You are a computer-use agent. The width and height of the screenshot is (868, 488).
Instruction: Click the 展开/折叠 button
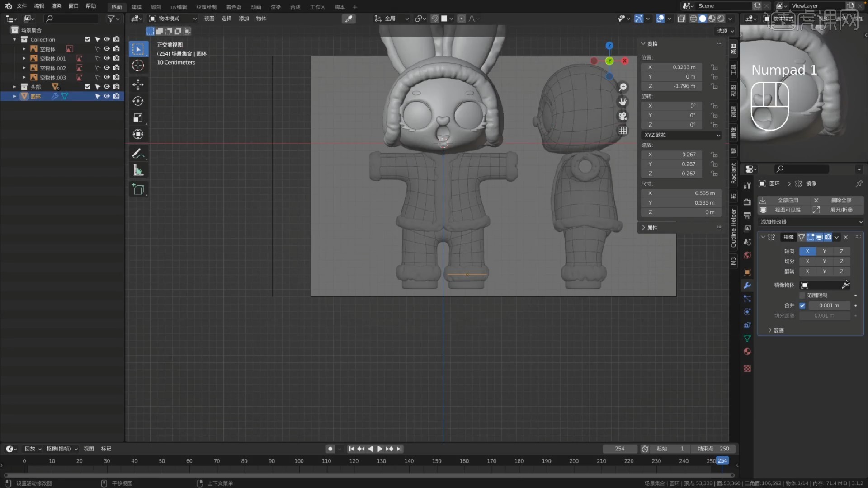pyautogui.click(x=837, y=210)
